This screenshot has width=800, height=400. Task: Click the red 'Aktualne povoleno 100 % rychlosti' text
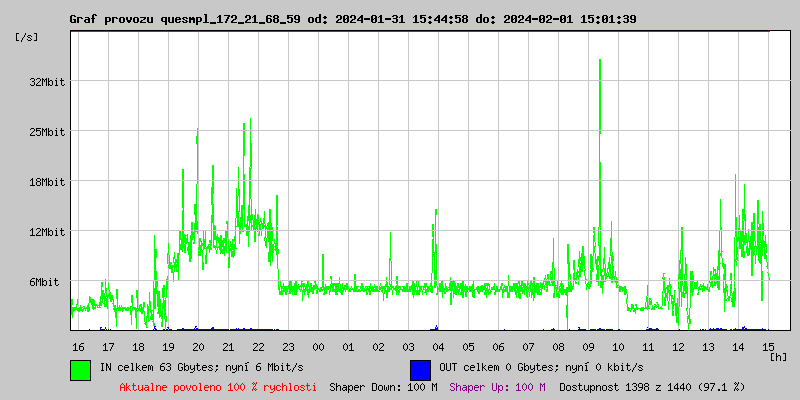[218, 386]
